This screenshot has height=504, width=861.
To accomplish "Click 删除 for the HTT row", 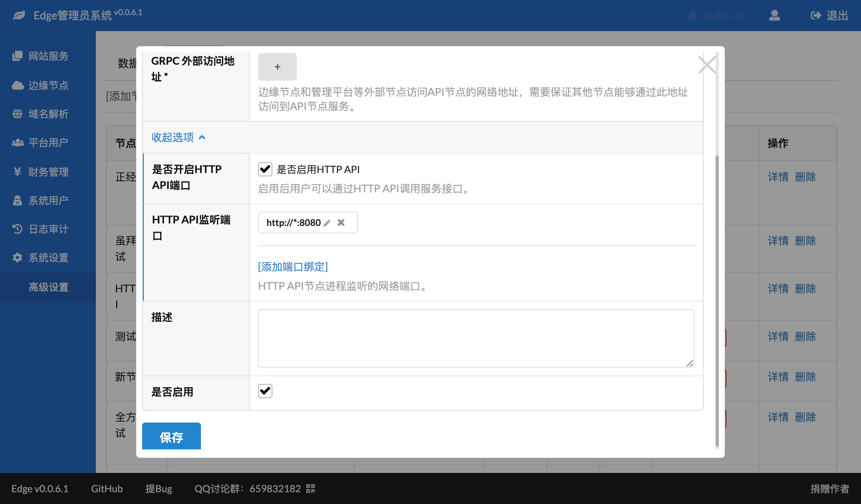I will [x=806, y=289].
